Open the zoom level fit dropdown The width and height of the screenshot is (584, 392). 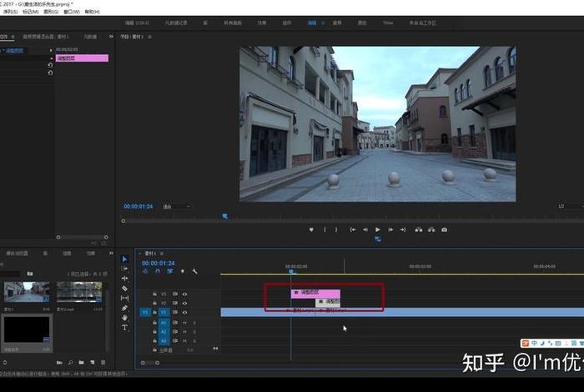click(x=176, y=206)
